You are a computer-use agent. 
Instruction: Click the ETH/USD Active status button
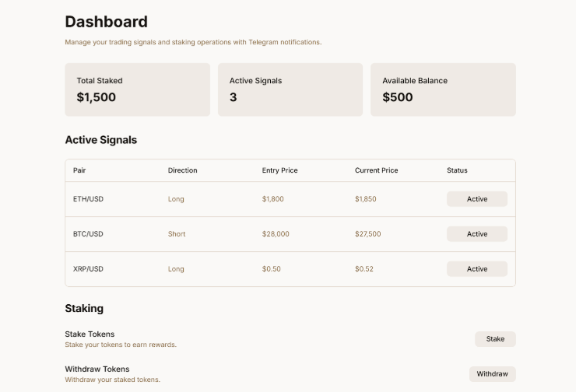click(x=476, y=199)
